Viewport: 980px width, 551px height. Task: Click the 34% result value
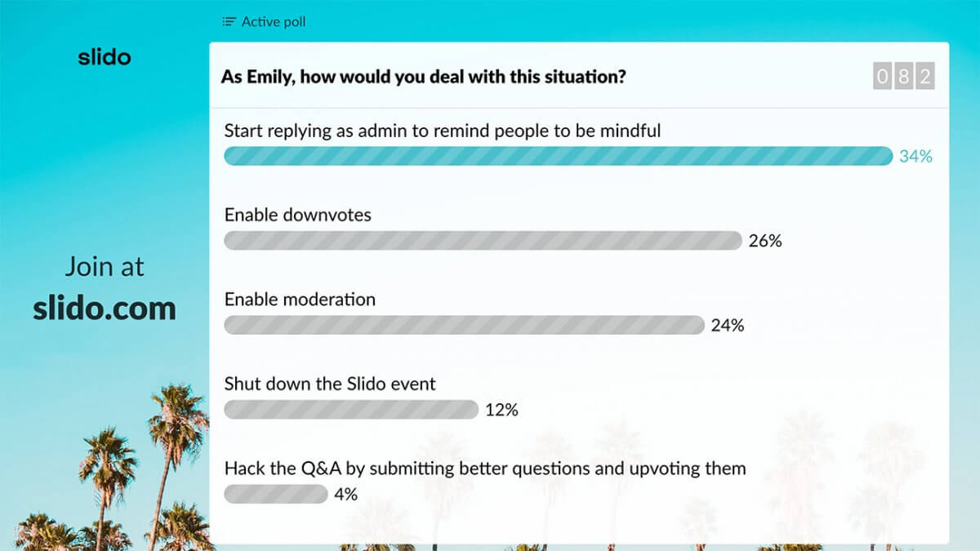pos(915,156)
